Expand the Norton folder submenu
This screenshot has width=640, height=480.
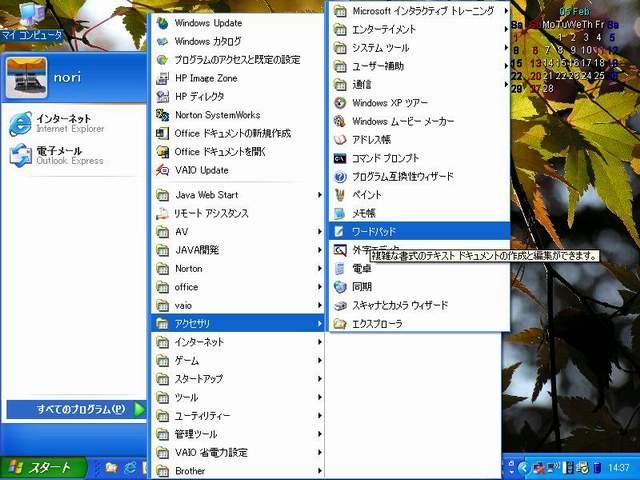pos(238,269)
